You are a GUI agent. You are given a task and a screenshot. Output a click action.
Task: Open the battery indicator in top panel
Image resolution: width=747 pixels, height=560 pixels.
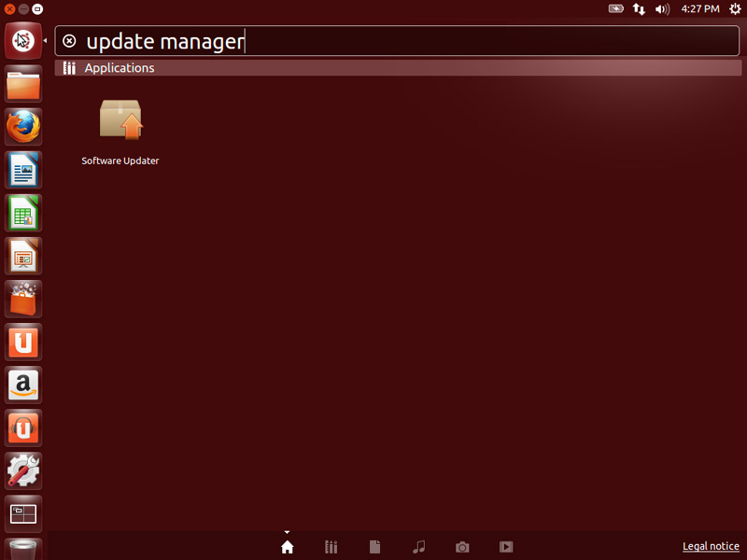coord(616,8)
